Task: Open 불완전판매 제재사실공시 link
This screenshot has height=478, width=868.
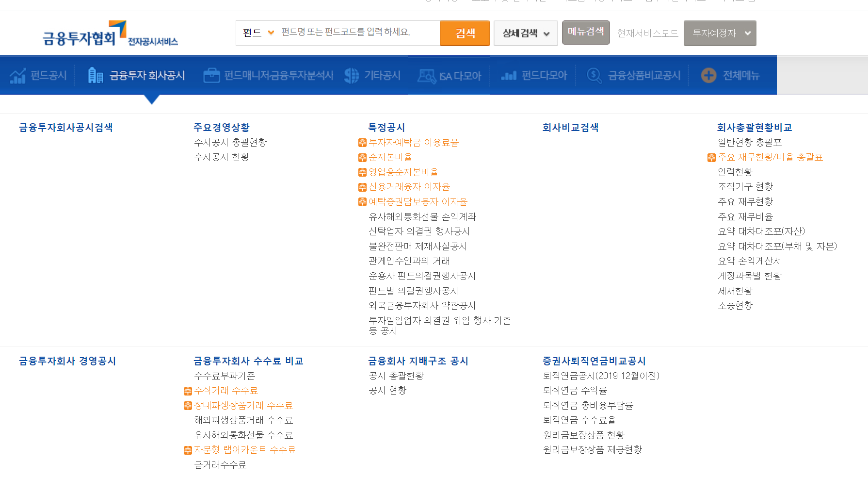Action: click(x=418, y=246)
